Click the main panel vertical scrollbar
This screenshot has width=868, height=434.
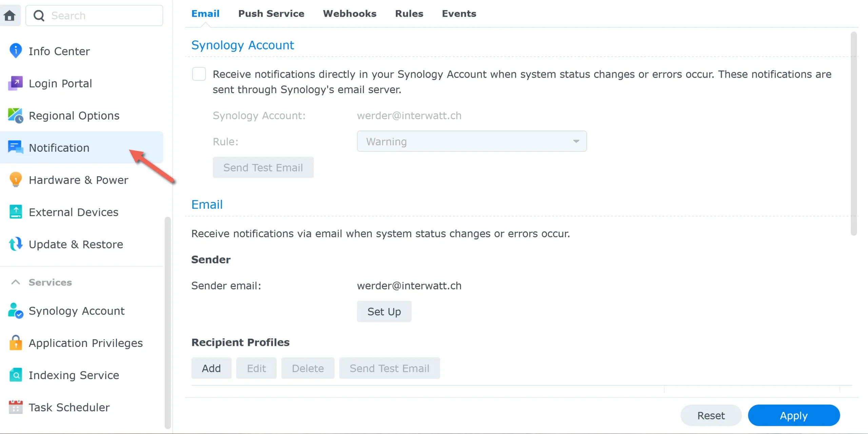click(x=853, y=134)
